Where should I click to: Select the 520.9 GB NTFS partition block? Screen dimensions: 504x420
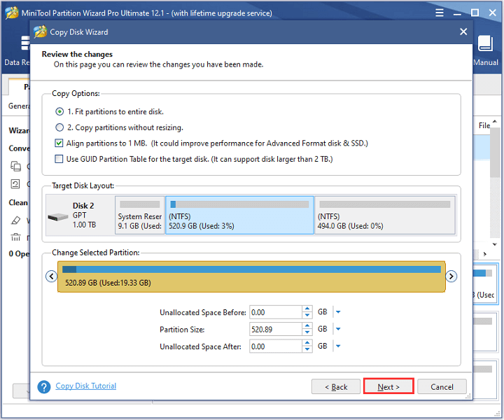[239, 215]
